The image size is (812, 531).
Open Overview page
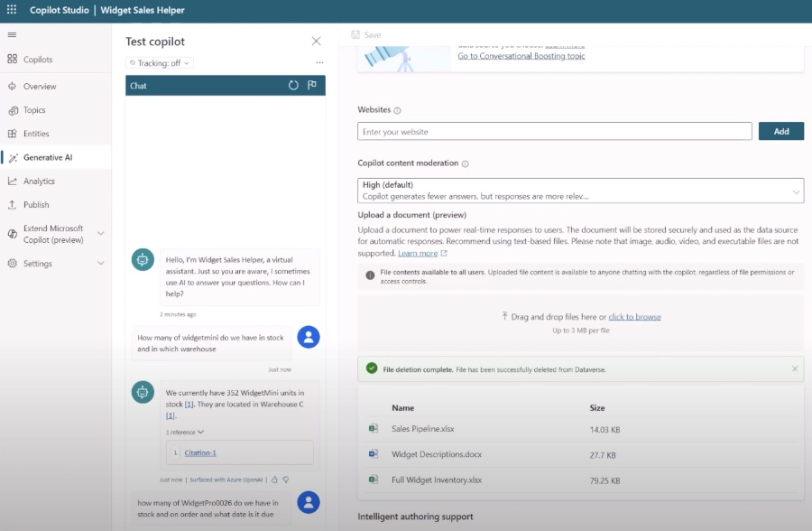[x=40, y=86]
